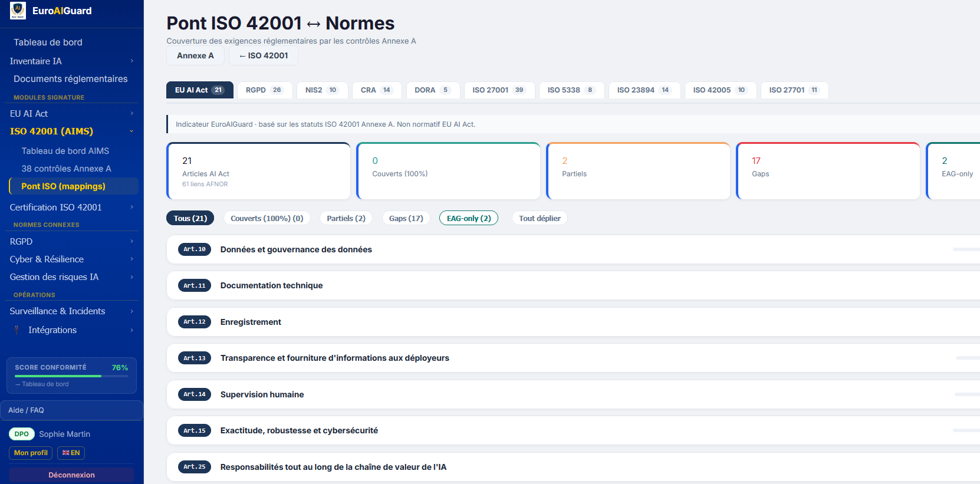Click Tout déplier button

(x=540, y=218)
